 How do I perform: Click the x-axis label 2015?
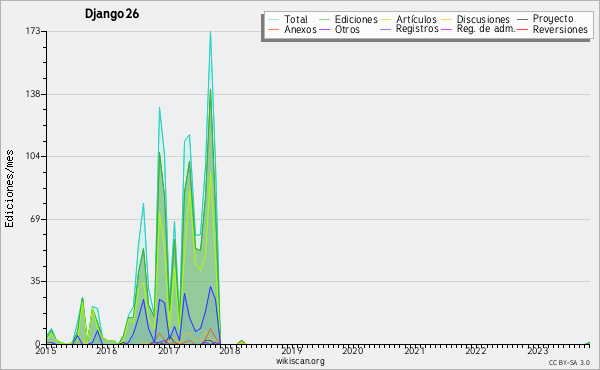pyautogui.click(x=46, y=351)
